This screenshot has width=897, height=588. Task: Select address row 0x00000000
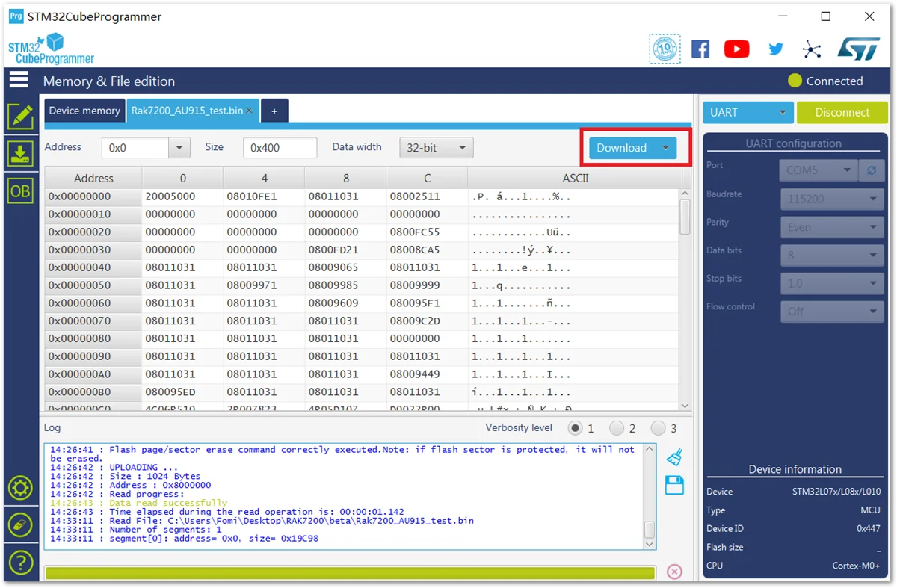[93, 196]
